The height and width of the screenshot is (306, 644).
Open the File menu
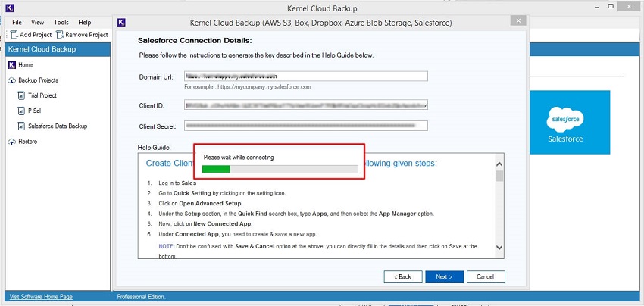click(17, 23)
